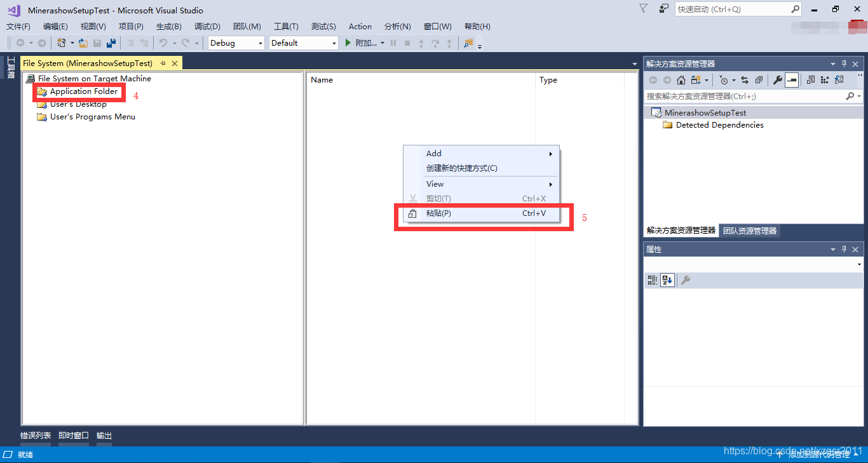
Task: Select the Application Folder tree node
Action: (84, 91)
